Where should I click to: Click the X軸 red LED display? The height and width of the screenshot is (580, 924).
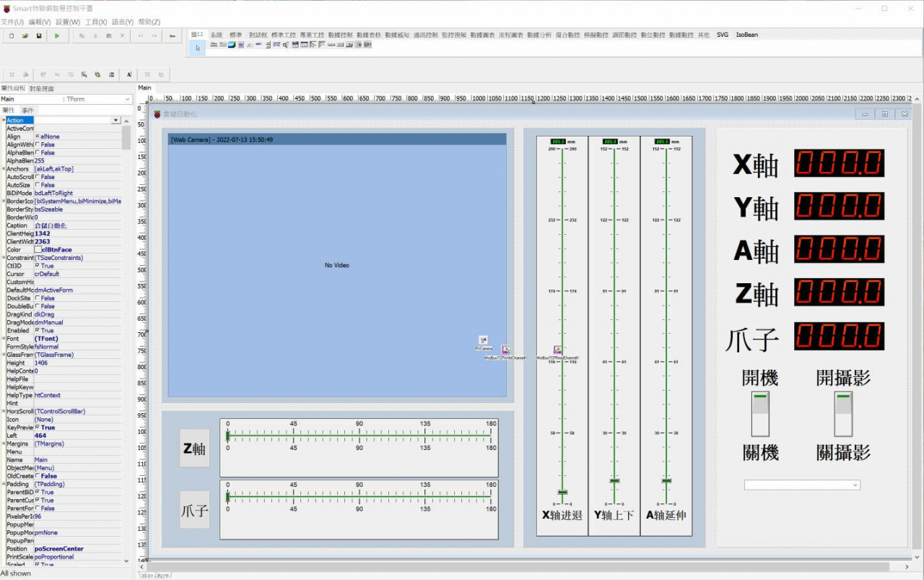[840, 163]
